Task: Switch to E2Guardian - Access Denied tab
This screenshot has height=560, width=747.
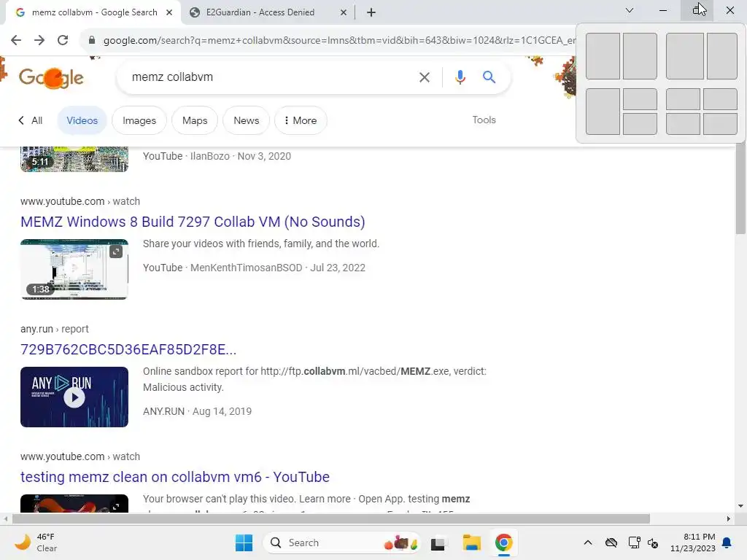Action: (268, 12)
